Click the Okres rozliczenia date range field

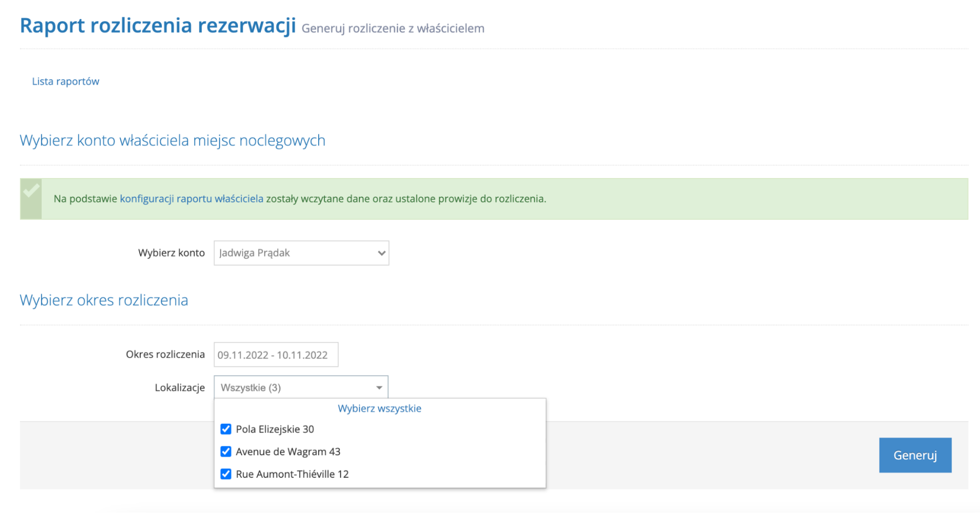pyautogui.click(x=276, y=355)
